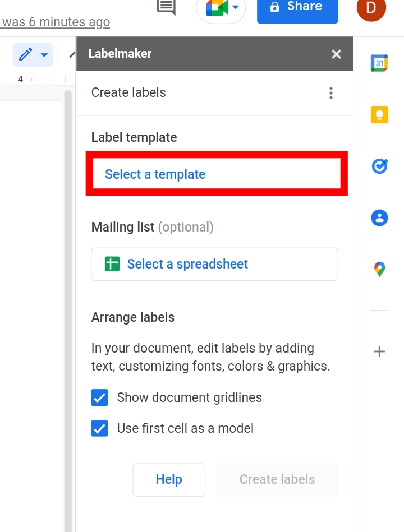Toggle Show document gridlines checkbox
The width and height of the screenshot is (404, 532).
tap(99, 397)
